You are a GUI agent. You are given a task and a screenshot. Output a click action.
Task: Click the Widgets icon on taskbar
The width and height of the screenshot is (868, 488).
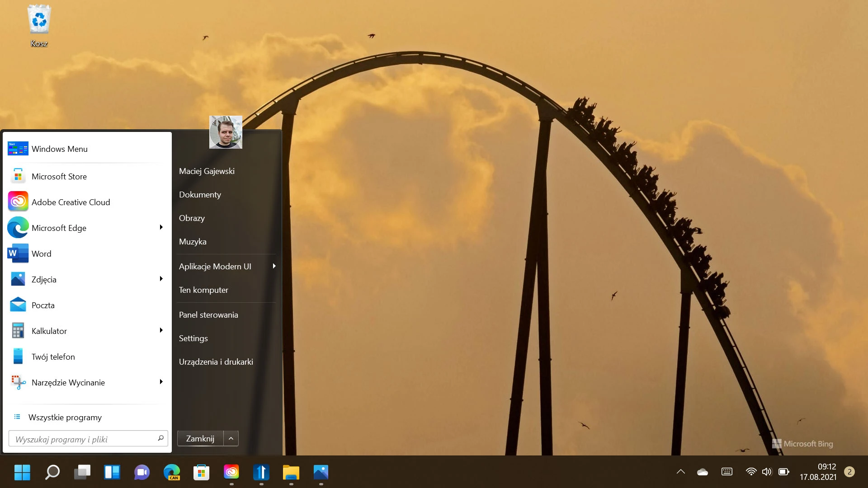(112, 472)
